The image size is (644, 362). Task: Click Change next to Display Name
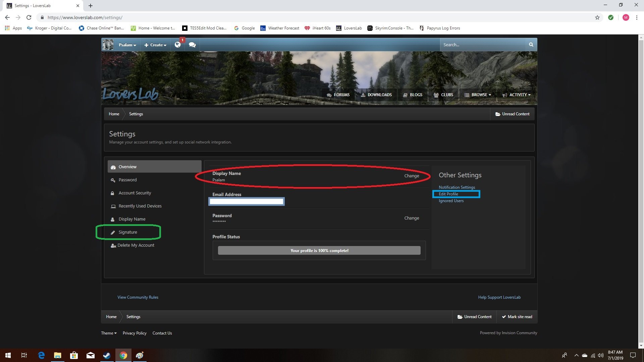pyautogui.click(x=412, y=176)
